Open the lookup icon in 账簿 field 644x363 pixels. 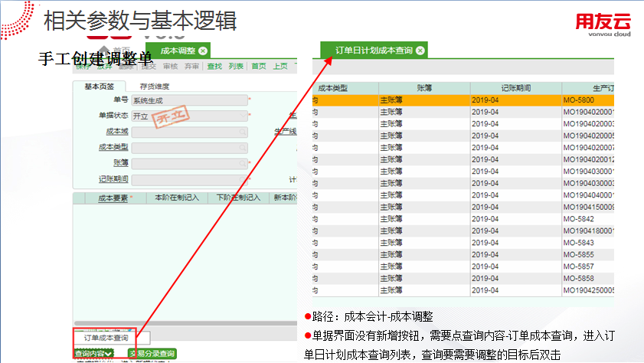[243, 163]
